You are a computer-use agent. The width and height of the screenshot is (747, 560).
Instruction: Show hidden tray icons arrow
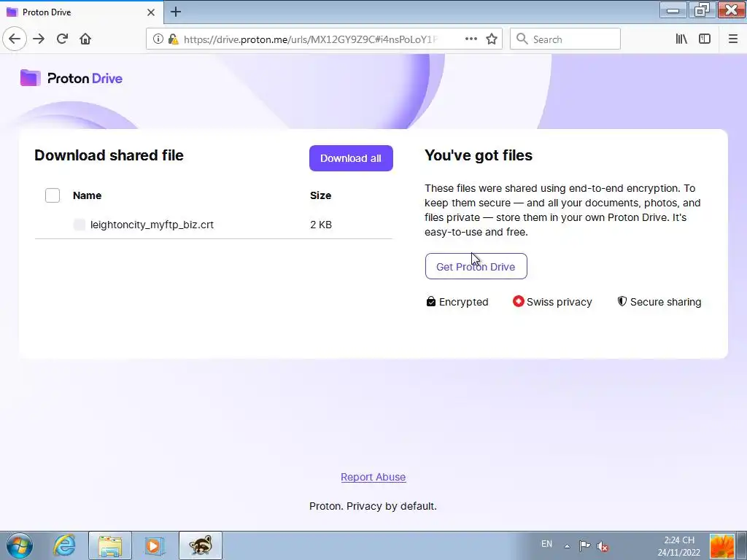click(x=567, y=546)
